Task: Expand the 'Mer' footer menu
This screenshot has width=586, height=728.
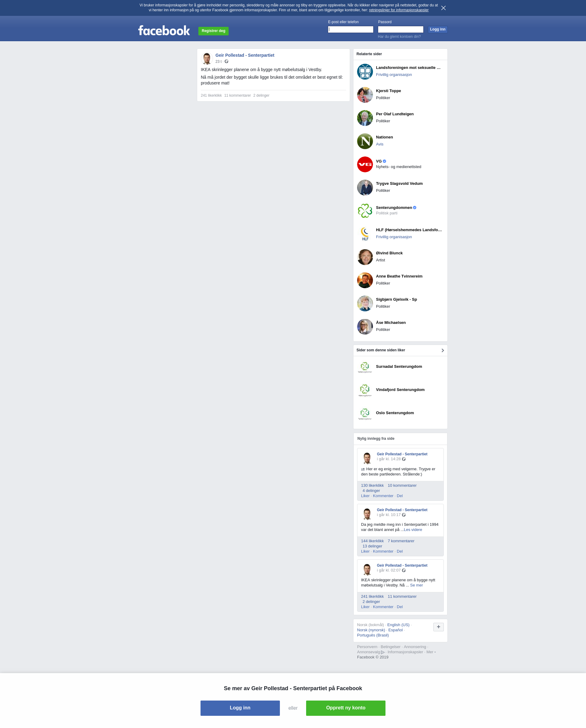Action: 431,652
